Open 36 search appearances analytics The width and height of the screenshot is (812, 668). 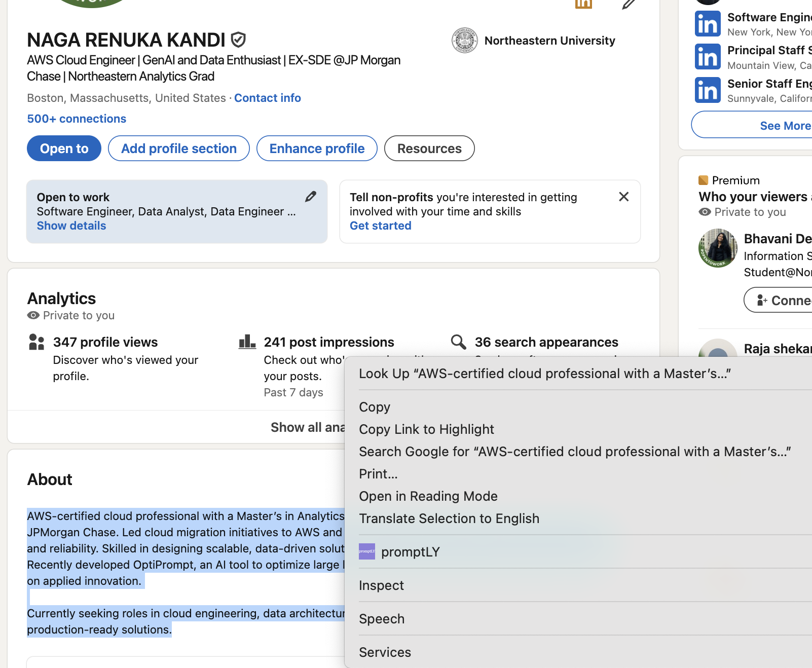pyautogui.click(x=546, y=342)
